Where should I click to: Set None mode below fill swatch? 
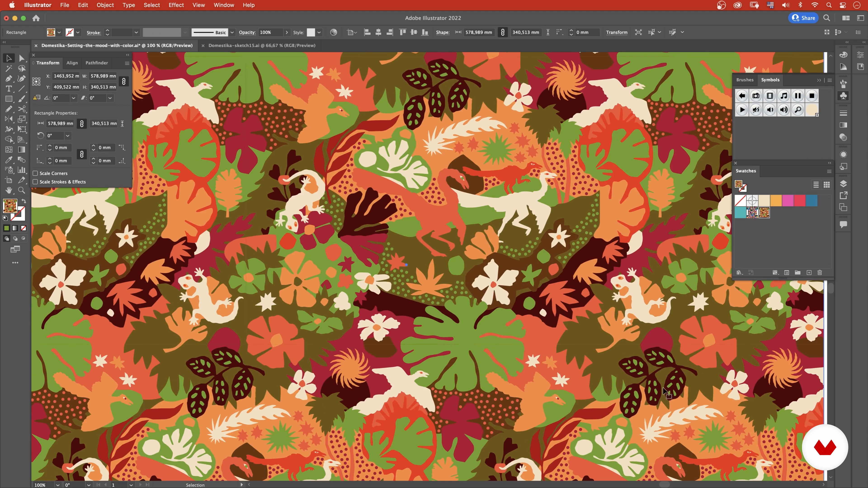pyautogui.click(x=24, y=228)
